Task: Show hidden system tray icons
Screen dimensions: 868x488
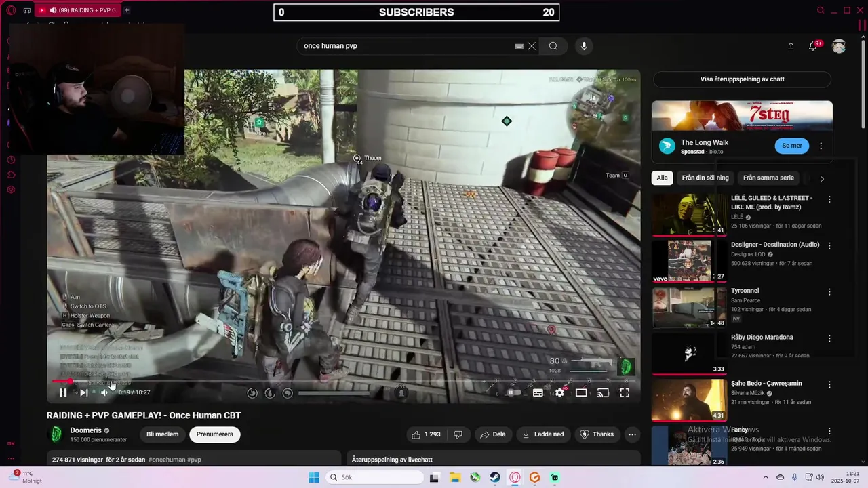Action: click(766, 477)
